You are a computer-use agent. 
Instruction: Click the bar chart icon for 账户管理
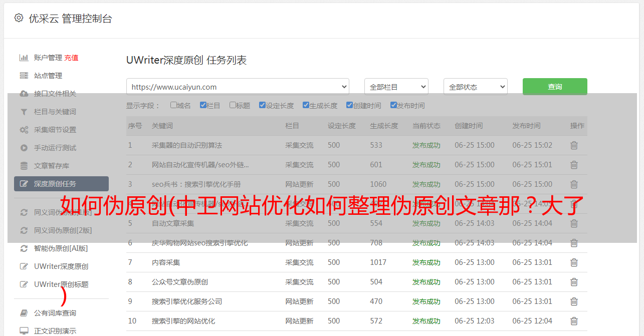tap(24, 58)
